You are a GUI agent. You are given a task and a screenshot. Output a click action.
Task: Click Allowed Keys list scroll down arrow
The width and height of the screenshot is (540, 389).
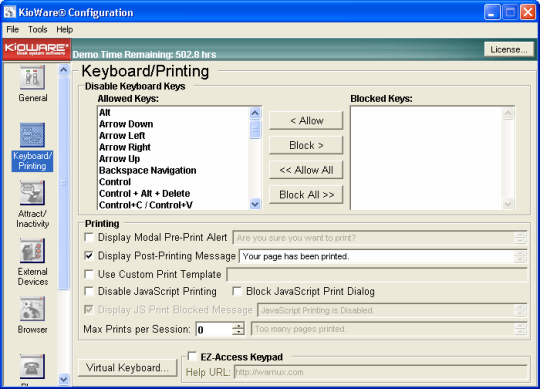(255, 204)
